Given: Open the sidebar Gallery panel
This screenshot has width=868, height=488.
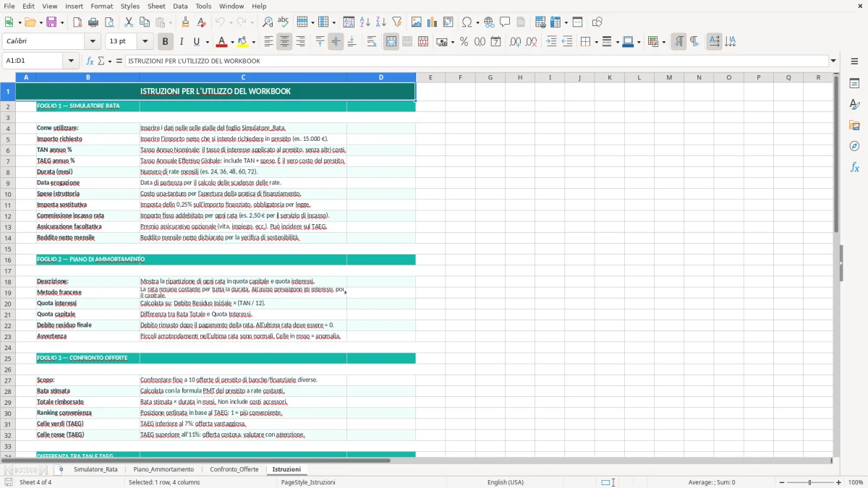Looking at the screenshot, I should tap(854, 125).
